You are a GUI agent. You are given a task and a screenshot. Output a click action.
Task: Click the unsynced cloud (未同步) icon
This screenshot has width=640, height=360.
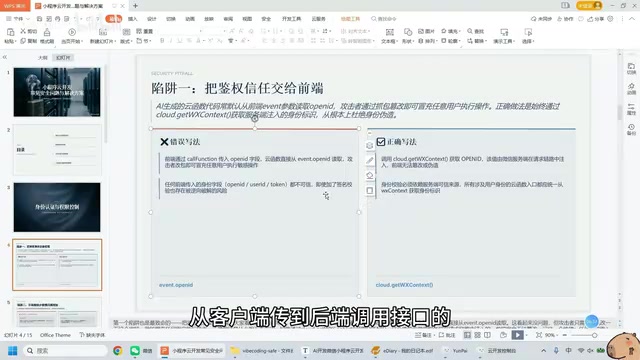541,19
